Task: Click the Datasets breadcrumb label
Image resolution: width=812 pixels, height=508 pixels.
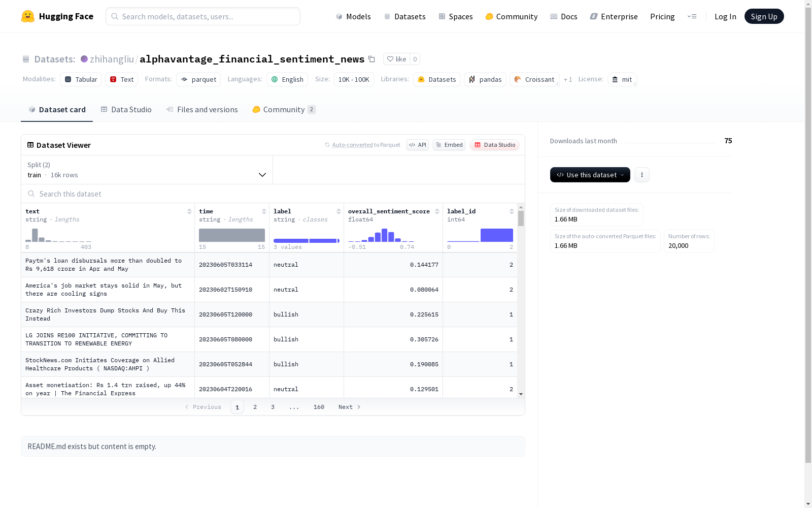Action: coord(54,59)
